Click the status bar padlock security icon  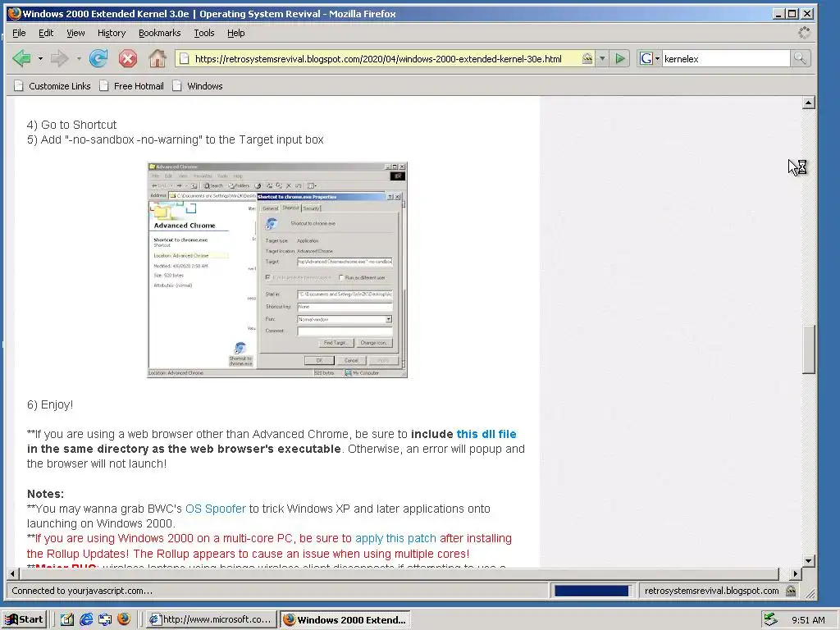click(791, 591)
